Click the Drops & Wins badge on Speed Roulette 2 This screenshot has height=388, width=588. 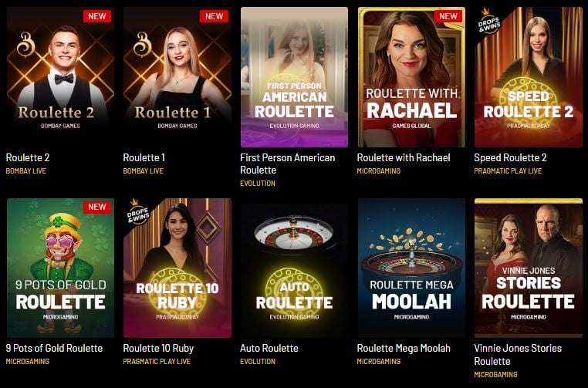(x=489, y=21)
